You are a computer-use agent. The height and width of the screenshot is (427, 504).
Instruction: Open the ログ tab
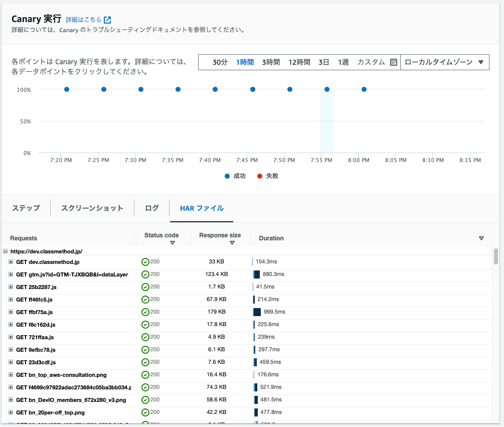151,208
